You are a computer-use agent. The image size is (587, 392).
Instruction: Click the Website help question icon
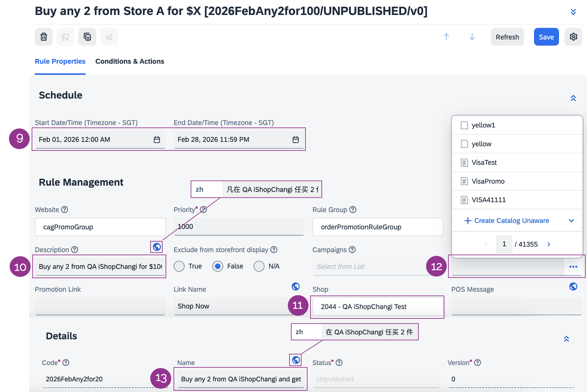pyautogui.click(x=65, y=210)
